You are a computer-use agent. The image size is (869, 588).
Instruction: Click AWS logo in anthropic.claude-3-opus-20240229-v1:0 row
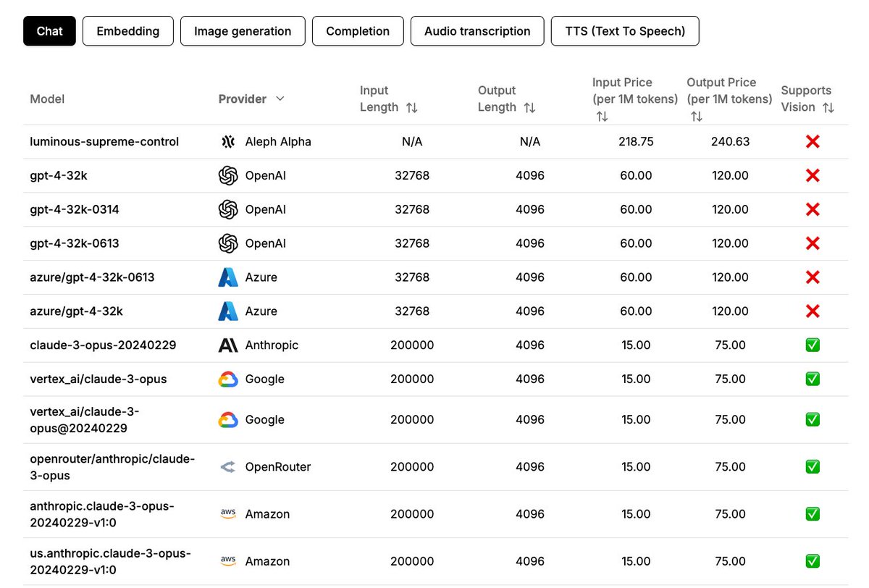(x=228, y=514)
